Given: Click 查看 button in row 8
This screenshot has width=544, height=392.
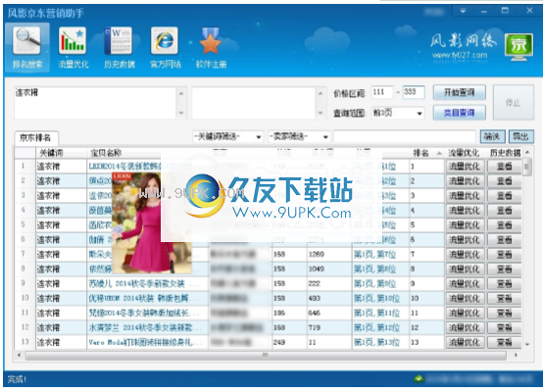Looking at the screenshot, I should coord(504,269).
